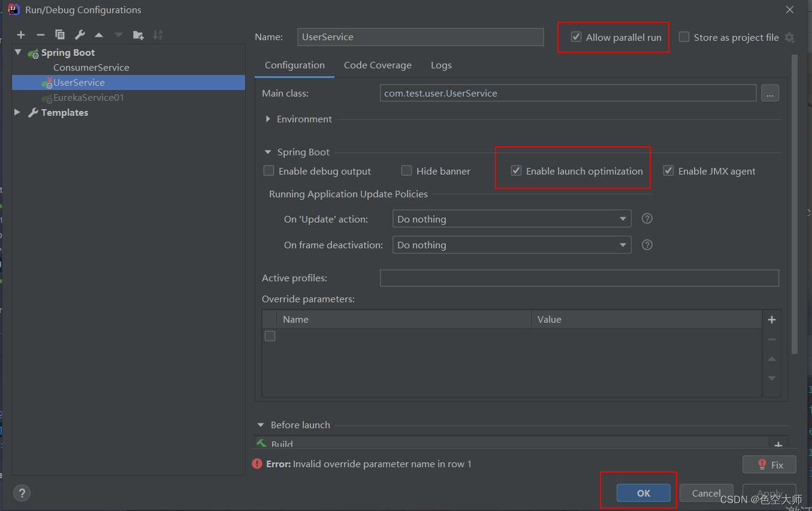The height and width of the screenshot is (511, 812).
Task: Switch to Code Coverage tab
Action: point(378,65)
